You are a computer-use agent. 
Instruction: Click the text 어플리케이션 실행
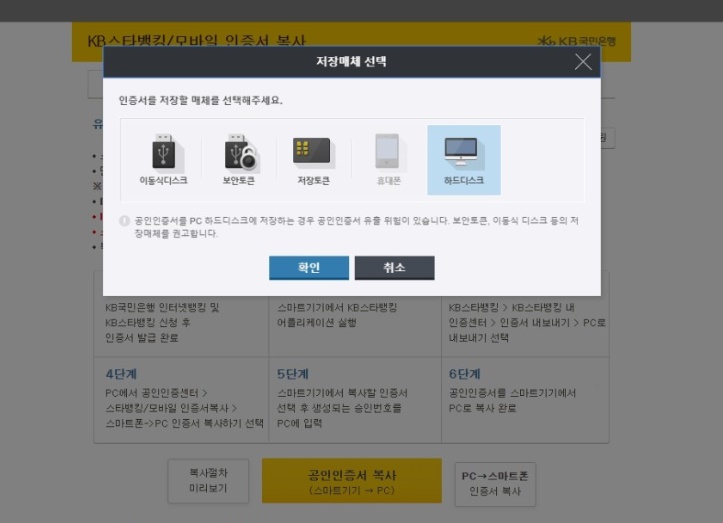[x=316, y=322]
